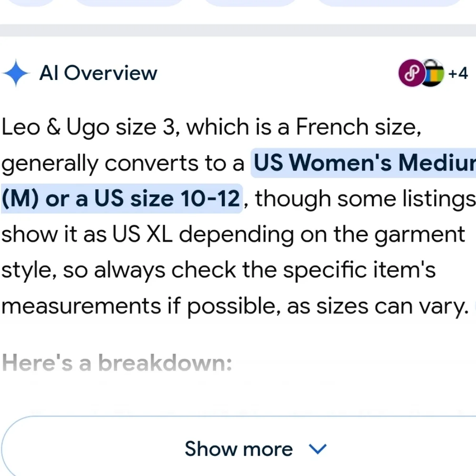
Task: Expand the overview with Show more
Action: pos(238,448)
